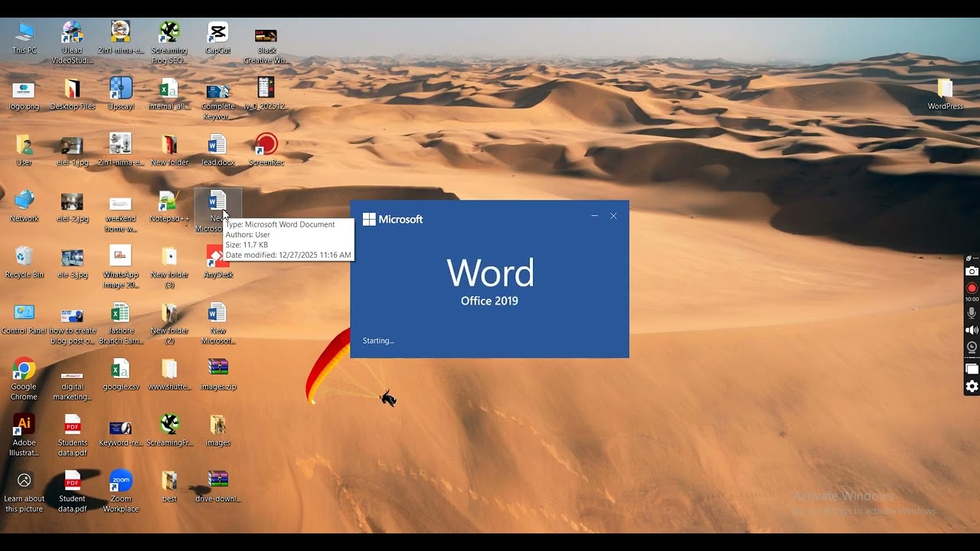The image size is (980, 551).
Task: Launch Adobe Illustrator shortcut
Action: (24, 435)
